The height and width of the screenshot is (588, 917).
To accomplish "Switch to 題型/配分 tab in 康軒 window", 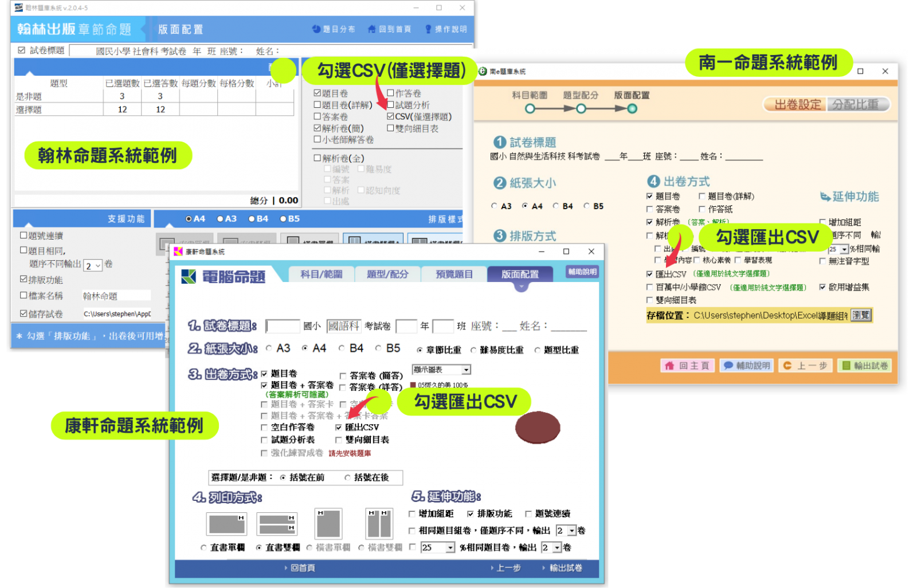I will (387, 274).
